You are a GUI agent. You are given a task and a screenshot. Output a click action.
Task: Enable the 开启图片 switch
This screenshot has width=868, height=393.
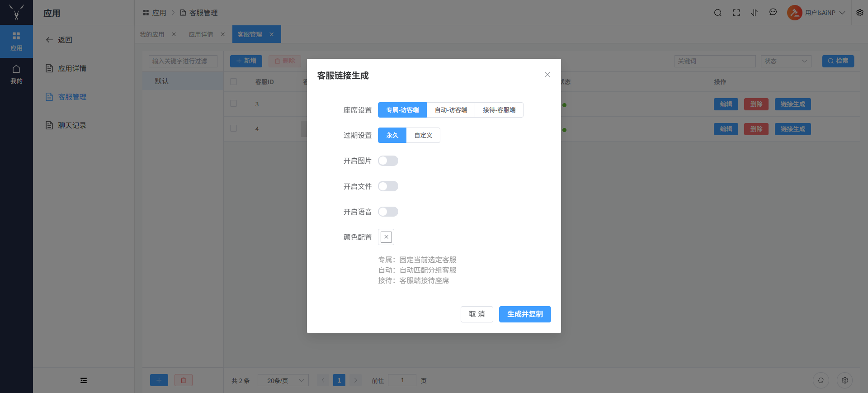coord(388,161)
